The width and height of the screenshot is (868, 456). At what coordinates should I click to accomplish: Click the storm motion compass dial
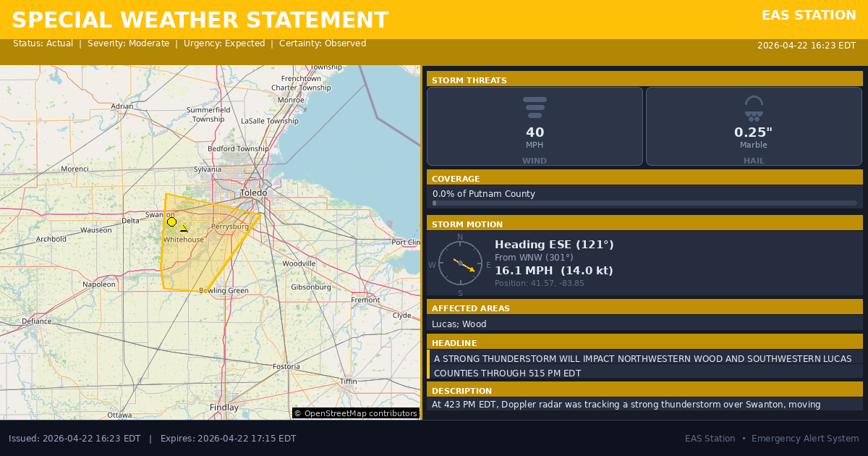click(x=460, y=263)
